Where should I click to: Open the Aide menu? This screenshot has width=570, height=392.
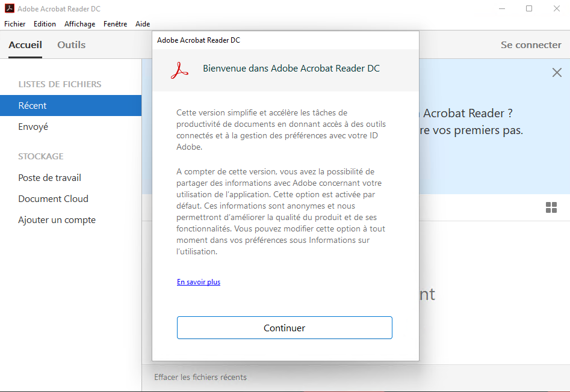(142, 24)
